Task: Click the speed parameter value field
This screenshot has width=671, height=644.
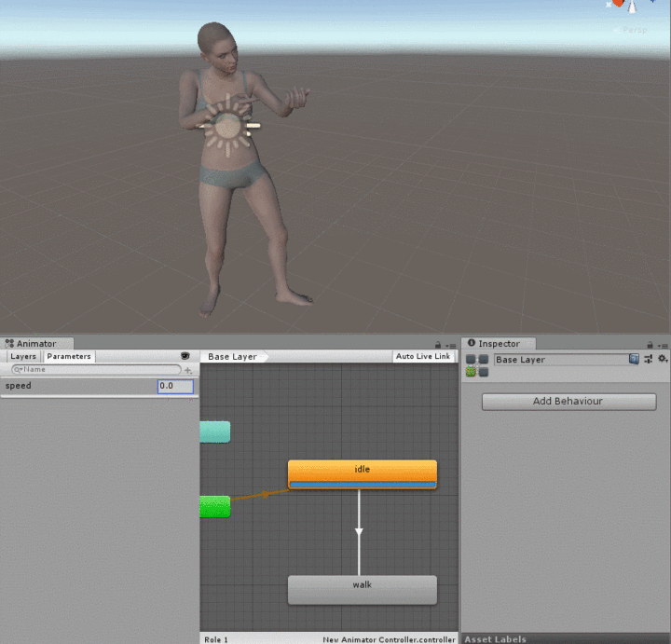Action: pos(175,386)
